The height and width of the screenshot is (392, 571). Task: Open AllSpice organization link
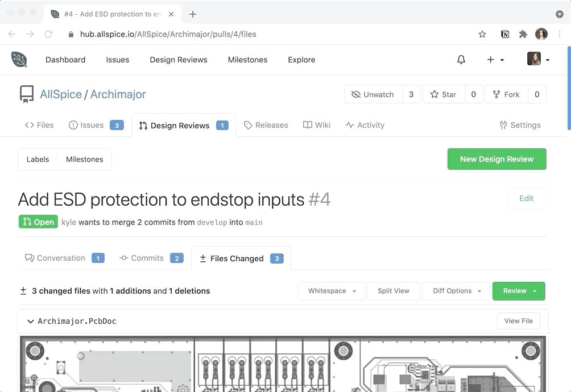[x=61, y=94]
